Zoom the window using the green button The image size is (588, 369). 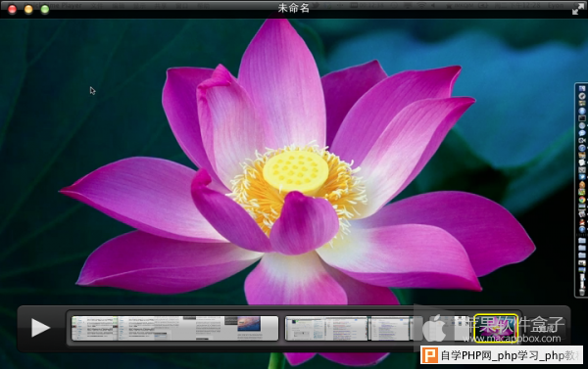[45, 10]
